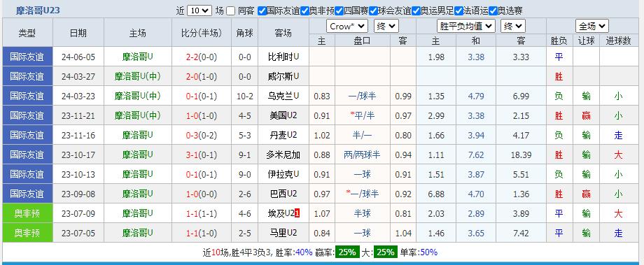Click corner count 10-2 on 24-03-23

[x=245, y=96]
